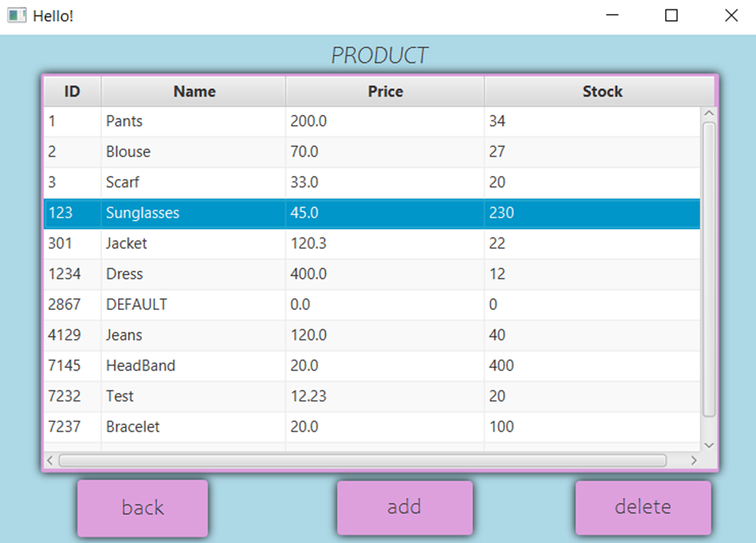
Task: Click price cell 45.0
Action: (x=385, y=213)
